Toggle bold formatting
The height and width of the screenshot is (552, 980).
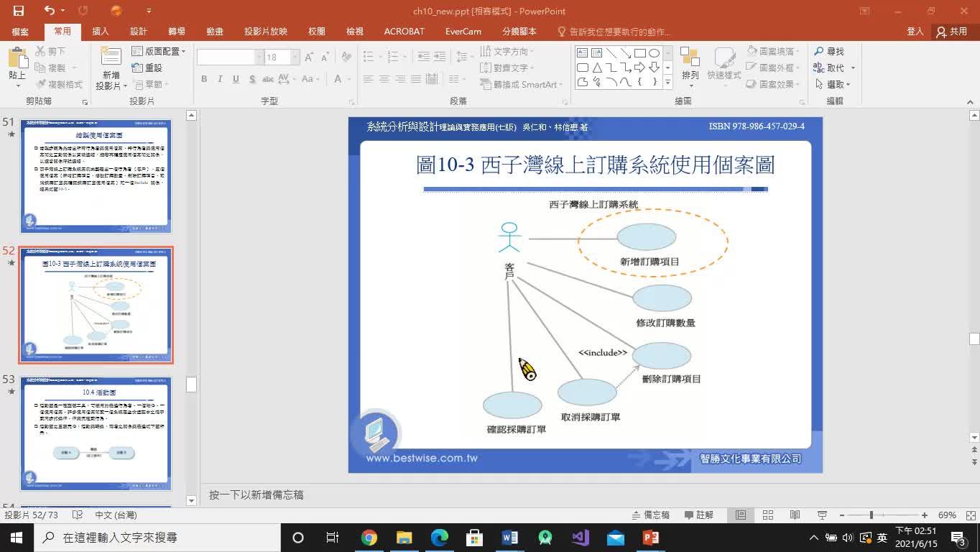coord(204,79)
